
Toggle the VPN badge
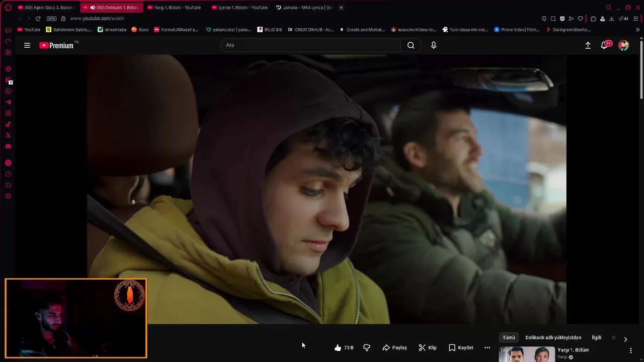click(51, 19)
